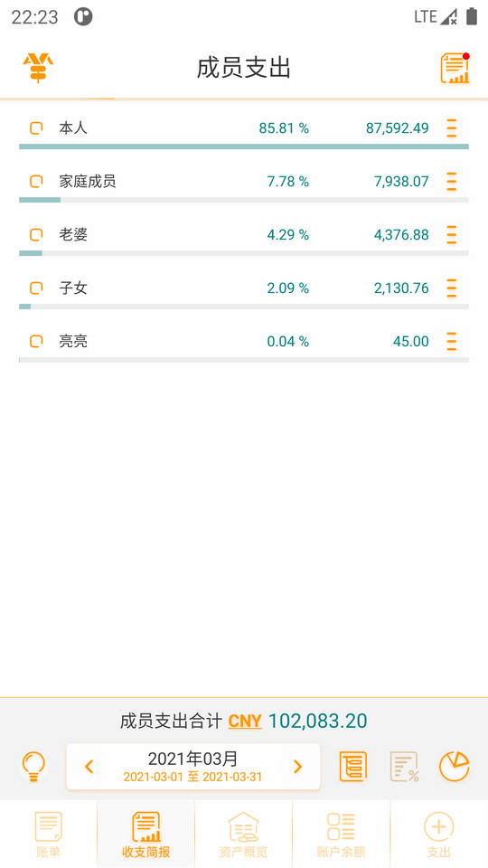Switch to the 资产概览 tab
Screen dimensions: 488x868
(243, 835)
